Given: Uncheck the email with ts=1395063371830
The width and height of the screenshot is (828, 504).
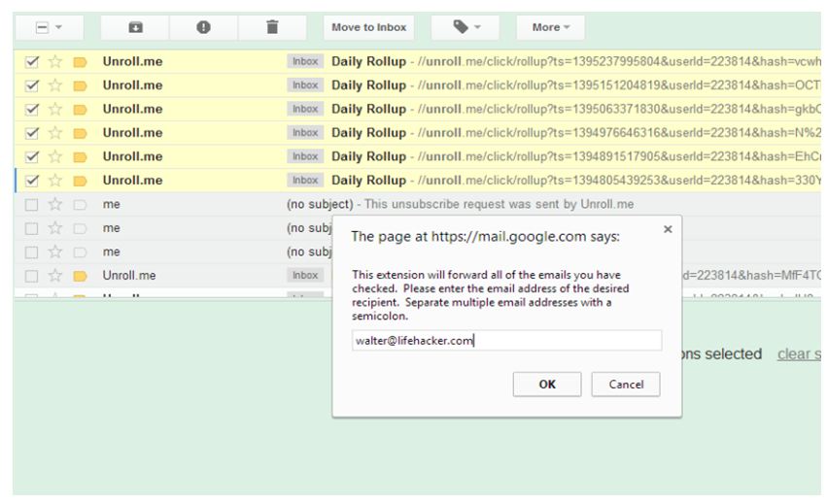Looking at the screenshot, I should pos(32,109).
